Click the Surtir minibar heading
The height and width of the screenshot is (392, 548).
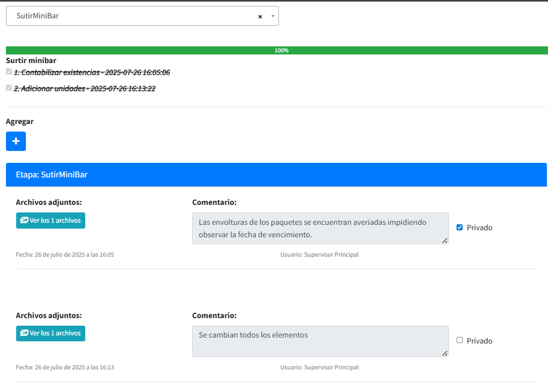(31, 61)
